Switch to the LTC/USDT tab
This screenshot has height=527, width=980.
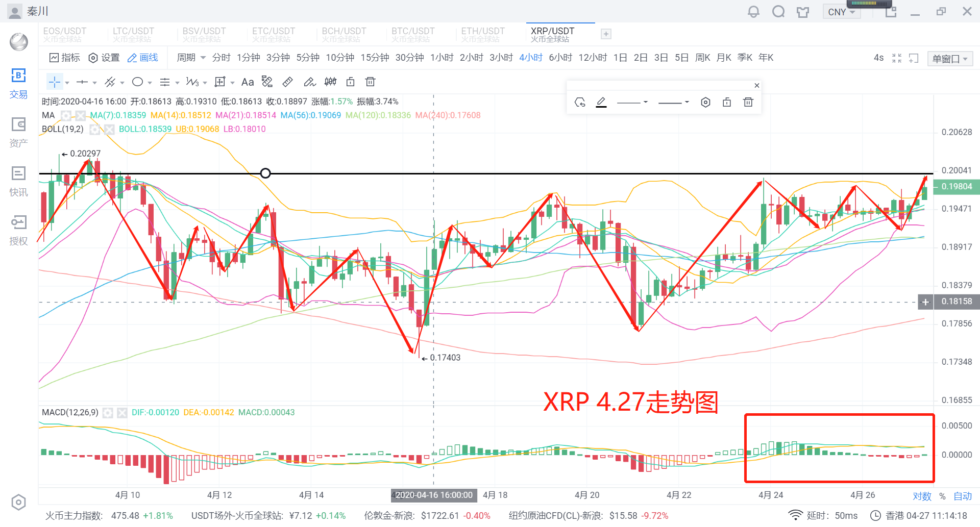click(x=133, y=34)
